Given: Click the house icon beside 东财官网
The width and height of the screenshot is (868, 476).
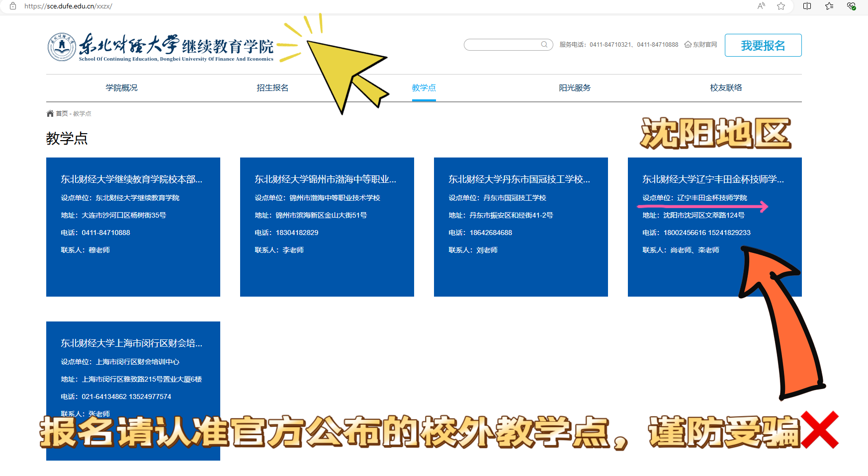Looking at the screenshot, I should 688,45.
